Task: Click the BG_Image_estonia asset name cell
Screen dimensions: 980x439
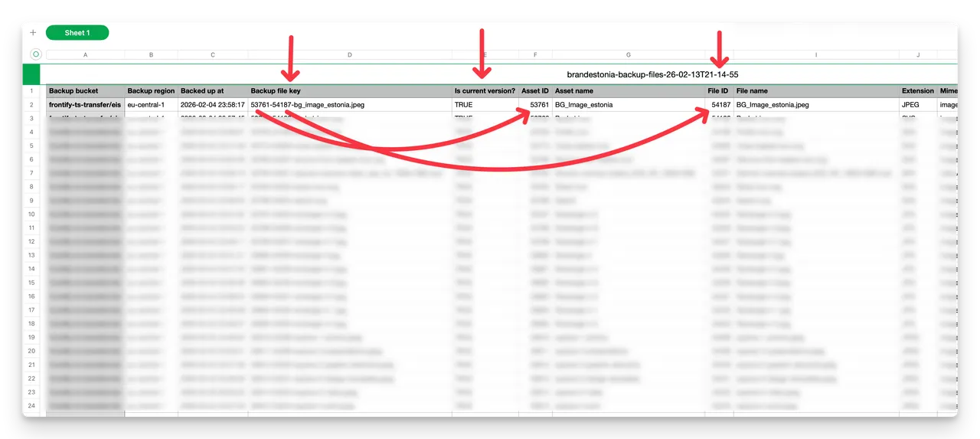Action: (629, 105)
